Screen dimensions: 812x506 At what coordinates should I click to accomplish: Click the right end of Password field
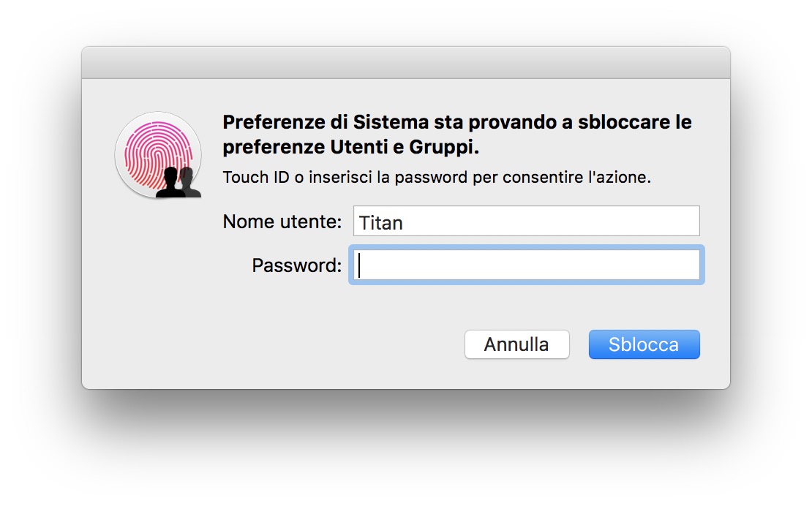pyautogui.click(x=689, y=265)
